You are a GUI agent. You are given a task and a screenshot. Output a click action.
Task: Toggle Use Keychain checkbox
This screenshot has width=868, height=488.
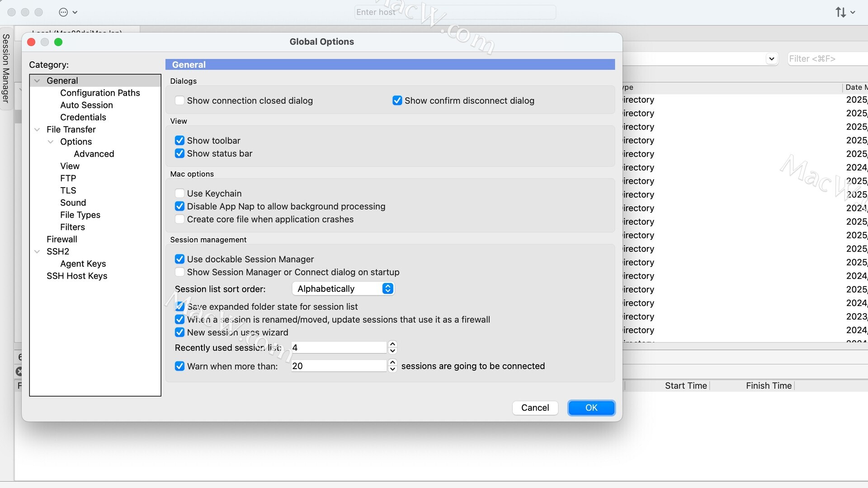(179, 193)
